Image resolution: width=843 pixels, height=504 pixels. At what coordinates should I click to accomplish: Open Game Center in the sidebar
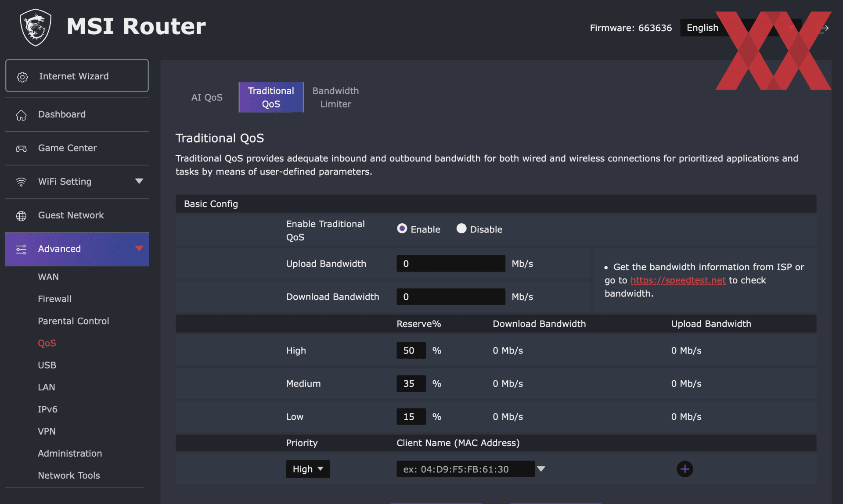point(77,148)
